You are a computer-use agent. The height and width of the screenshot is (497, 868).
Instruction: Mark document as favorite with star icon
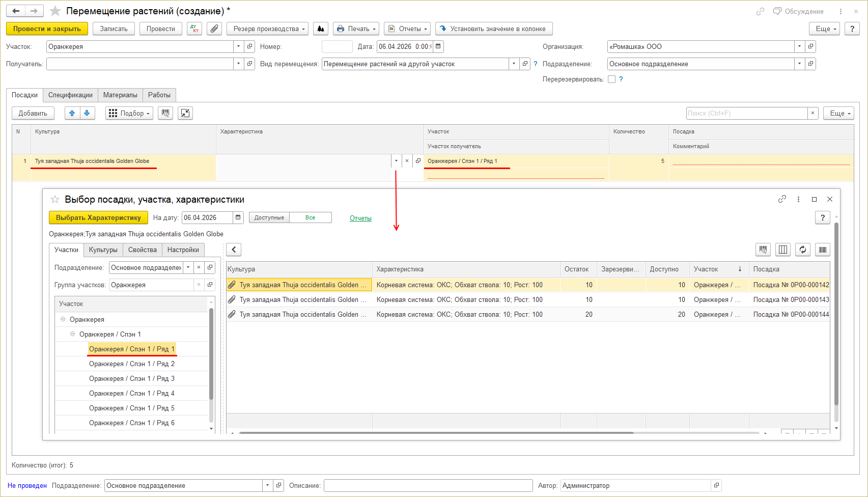pyautogui.click(x=55, y=11)
